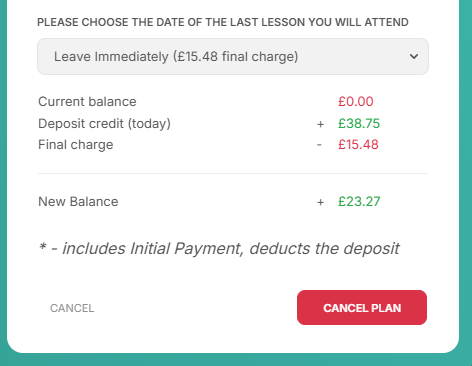Click the includes Initial Payment footnote text
Screen dimensions: 472x366
click(231, 249)
